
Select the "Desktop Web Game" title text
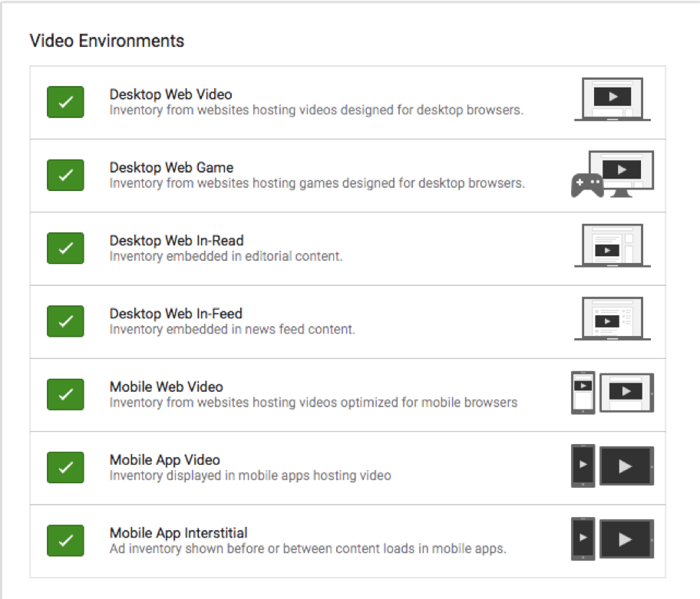pos(171,168)
